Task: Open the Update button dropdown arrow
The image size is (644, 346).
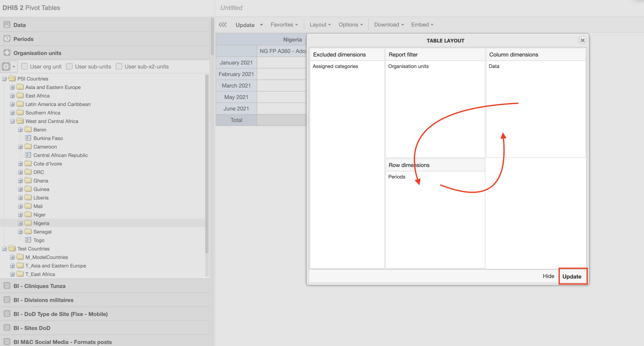Action: (261, 25)
